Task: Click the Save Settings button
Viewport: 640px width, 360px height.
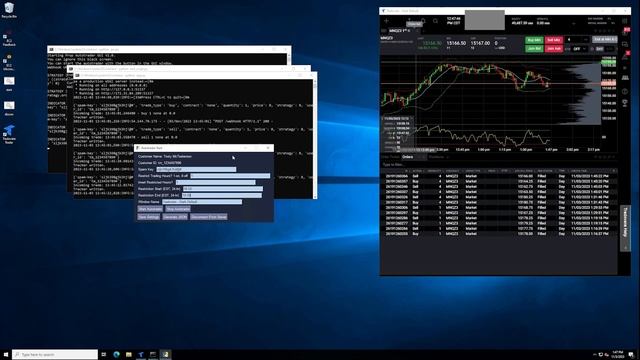Action: (149, 217)
